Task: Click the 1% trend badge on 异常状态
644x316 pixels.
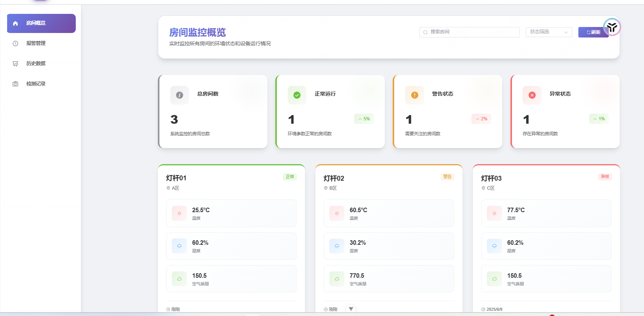Action: (599, 119)
